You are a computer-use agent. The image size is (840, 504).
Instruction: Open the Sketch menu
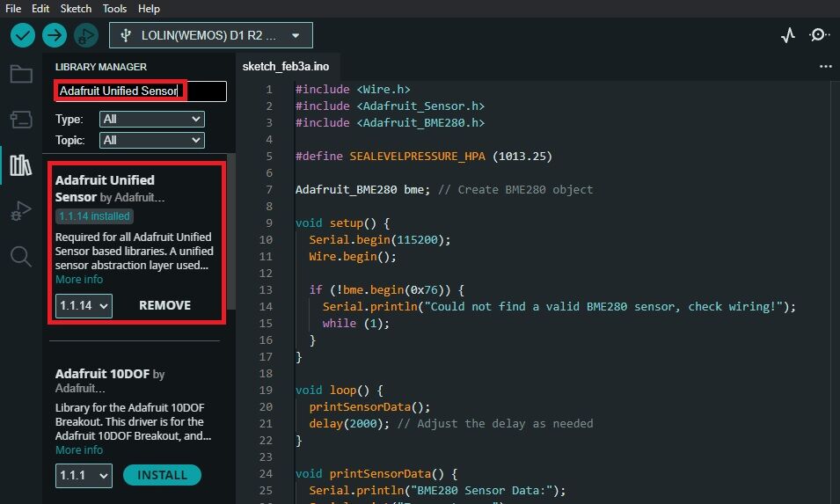pyautogui.click(x=76, y=8)
